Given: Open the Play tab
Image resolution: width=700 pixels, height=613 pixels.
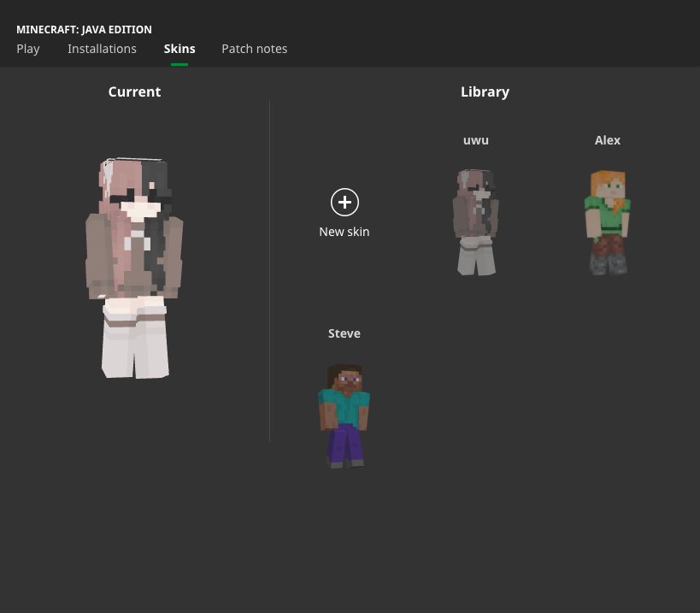Looking at the screenshot, I should 28,49.
